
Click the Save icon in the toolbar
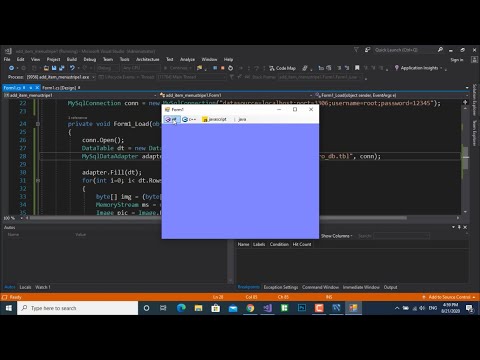point(54,68)
